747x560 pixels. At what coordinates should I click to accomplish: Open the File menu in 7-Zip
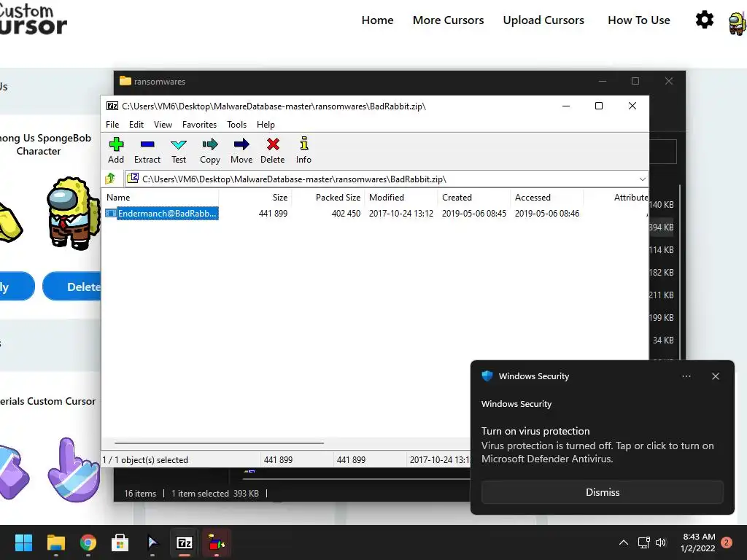tap(112, 124)
